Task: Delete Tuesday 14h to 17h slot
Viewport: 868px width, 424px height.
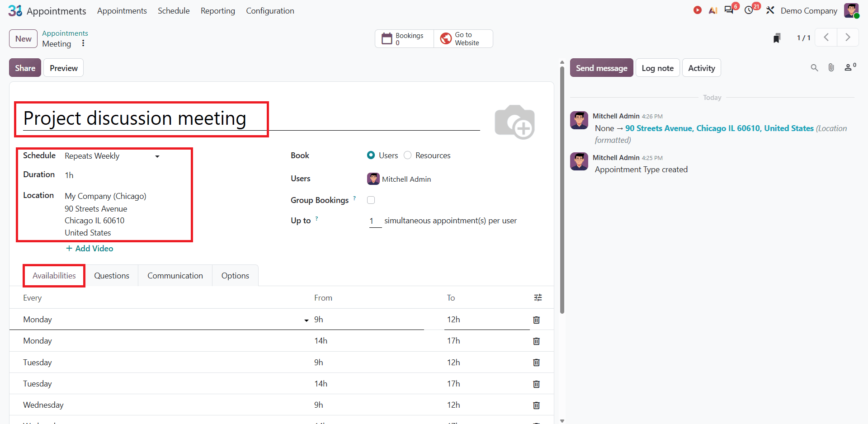Action: pos(536,384)
